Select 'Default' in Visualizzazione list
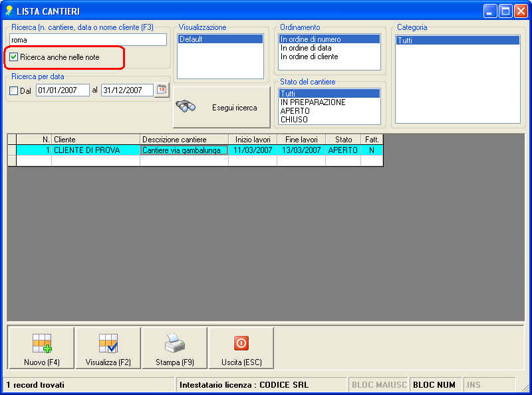 coord(220,39)
